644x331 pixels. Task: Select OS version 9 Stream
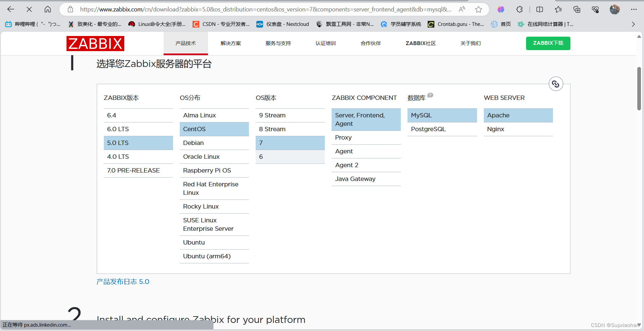(290, 115)
